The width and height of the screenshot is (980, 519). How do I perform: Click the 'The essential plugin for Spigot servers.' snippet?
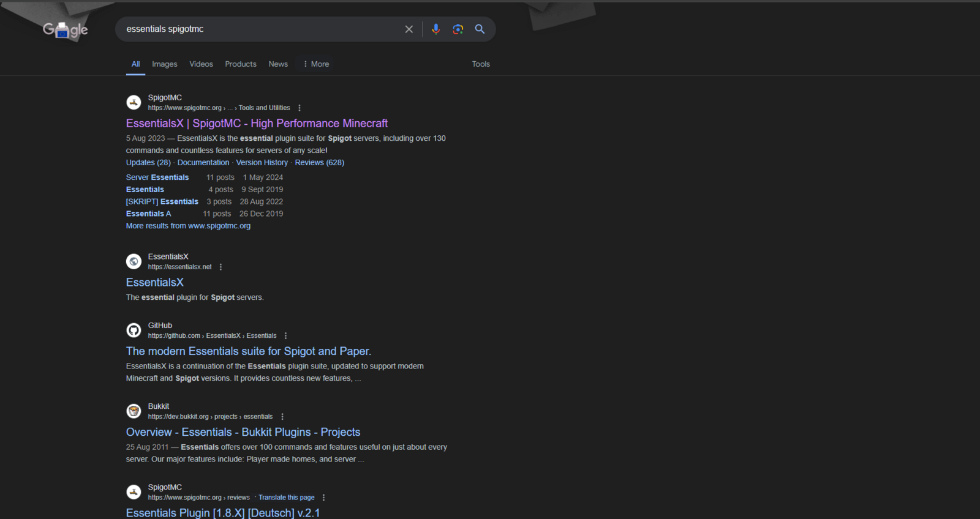195,297
